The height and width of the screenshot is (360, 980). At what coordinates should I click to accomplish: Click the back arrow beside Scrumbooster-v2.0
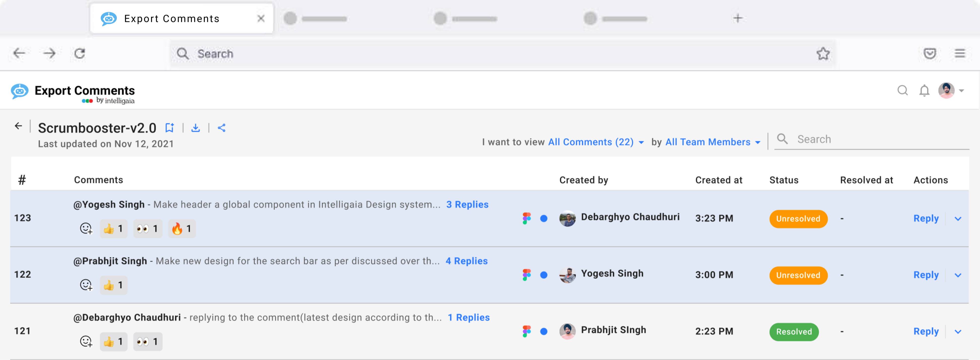19,126
